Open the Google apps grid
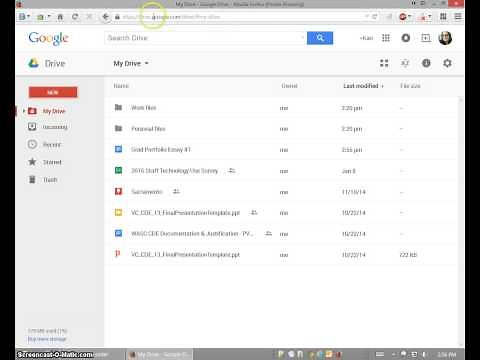This screenshot has width=480, height=360. (x=386, y=38)
